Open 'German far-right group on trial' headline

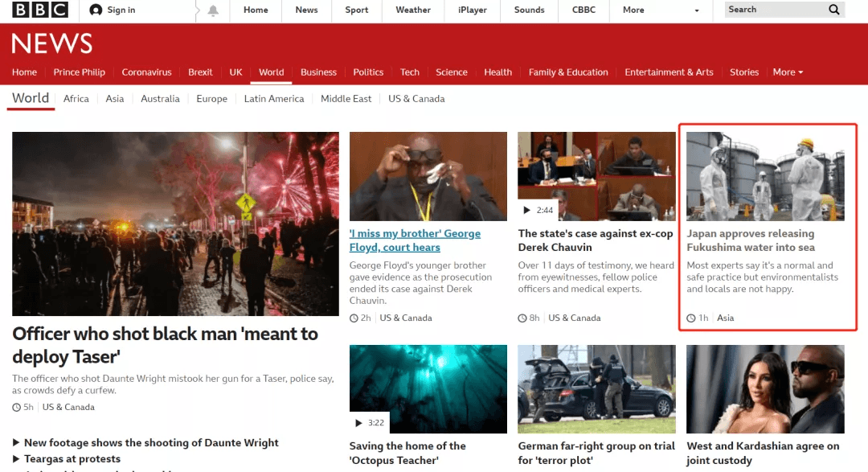[596, 454]
